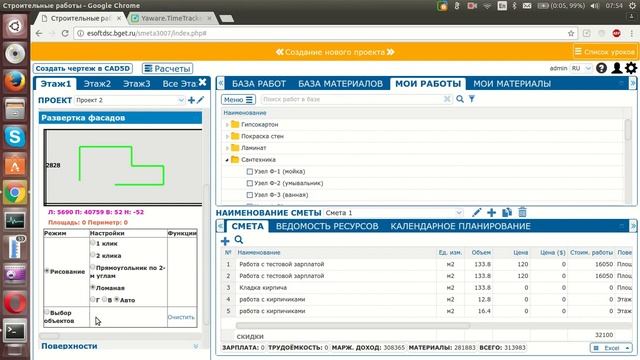Expand works panel with right arrows
640x360 pixels.
tap(633, 83)
